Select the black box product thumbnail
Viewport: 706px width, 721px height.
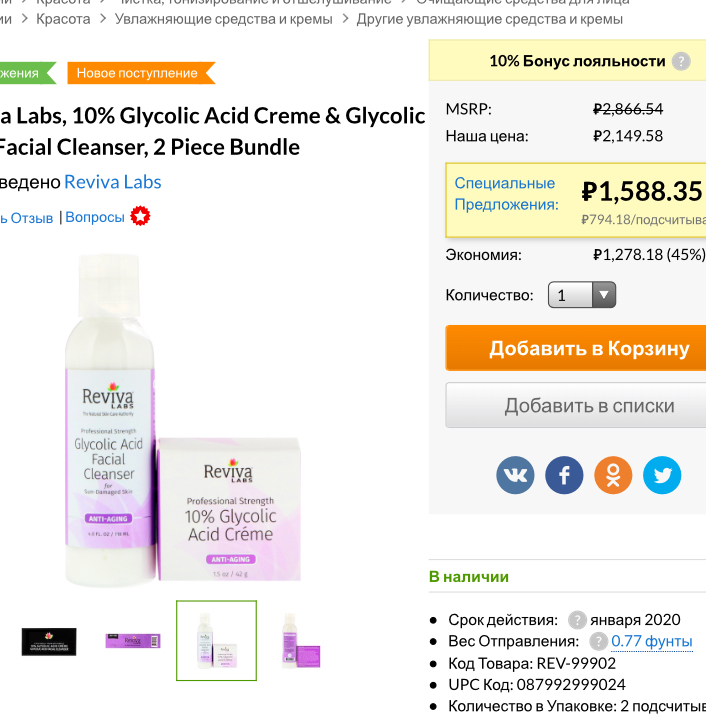tap(49, 641)
